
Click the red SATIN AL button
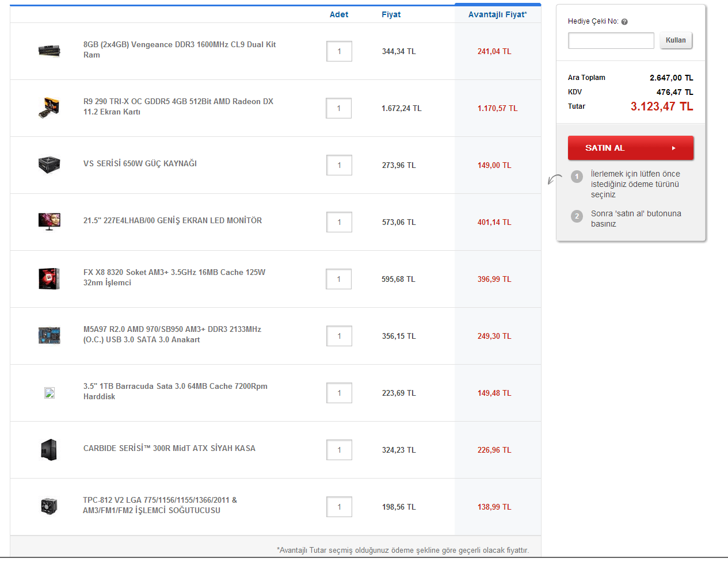[631, 148]
